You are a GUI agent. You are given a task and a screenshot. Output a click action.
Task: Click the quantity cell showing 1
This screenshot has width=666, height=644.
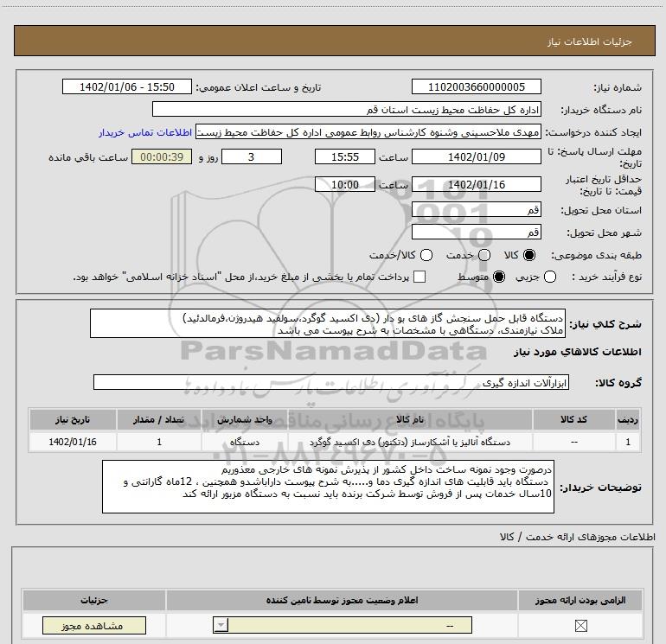(159, 442)
